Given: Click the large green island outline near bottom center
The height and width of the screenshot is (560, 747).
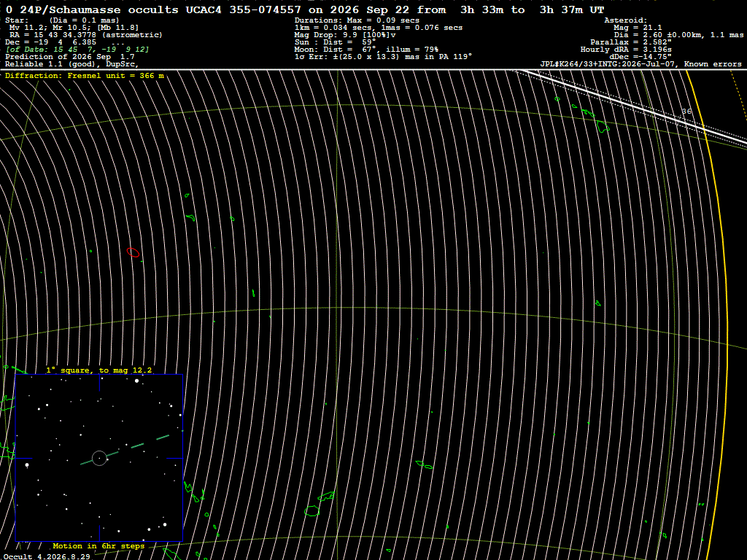Looking at the screenshot, I should tap(312, 511).
